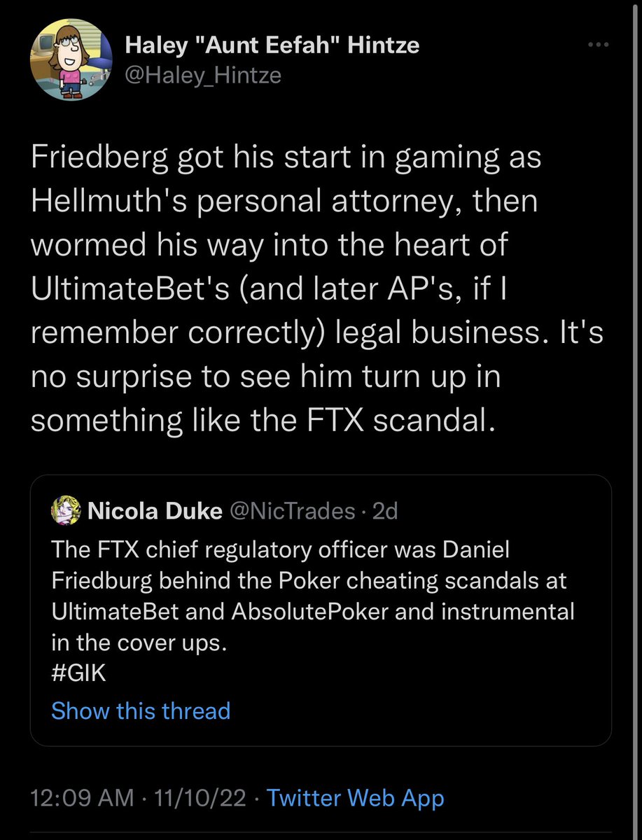Screen dimensions: 642x840
Task: Open the @NicTrades handle
Action: (x=292, y=512)
